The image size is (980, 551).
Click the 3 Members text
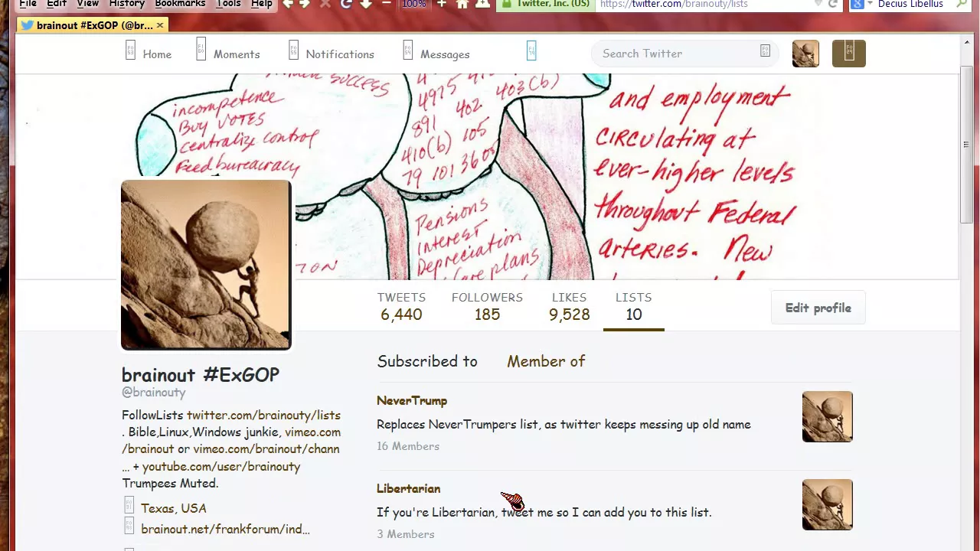coord(406,534)
